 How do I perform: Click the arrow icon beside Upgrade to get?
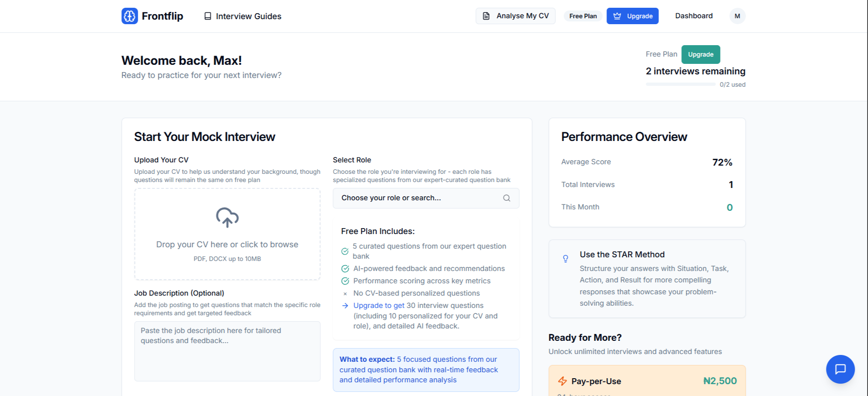click(x=345, y=306)
